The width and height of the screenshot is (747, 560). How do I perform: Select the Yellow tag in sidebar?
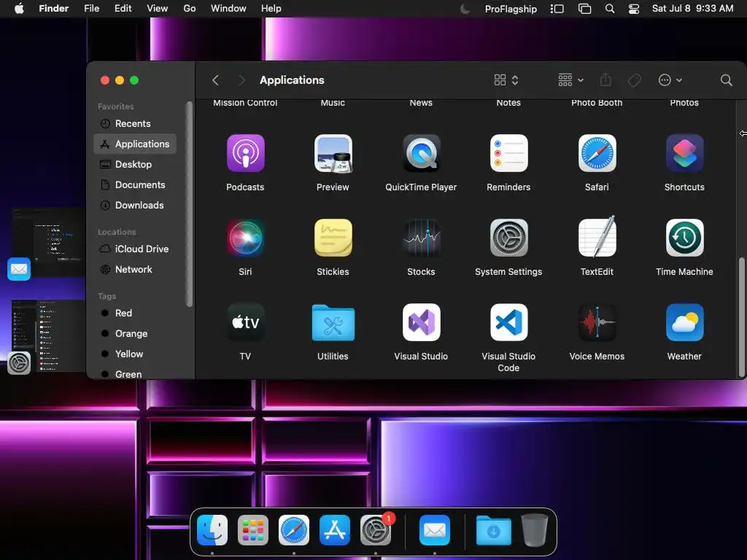(135, 354)
